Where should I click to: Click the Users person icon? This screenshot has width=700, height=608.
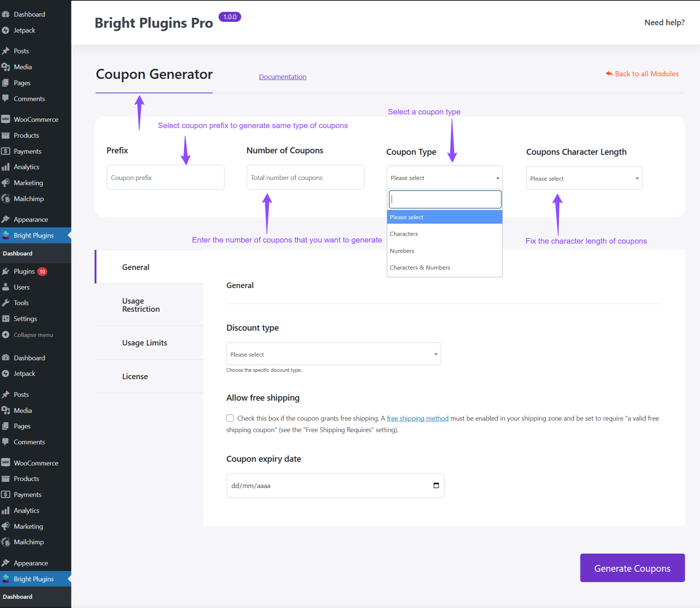tap(6, 287)
